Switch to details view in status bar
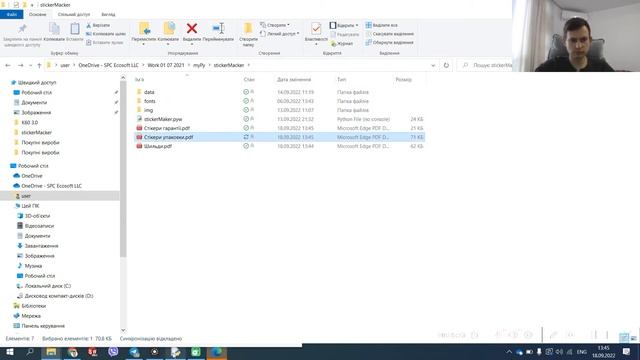This screenshot has width=640, height=360. 623,337
